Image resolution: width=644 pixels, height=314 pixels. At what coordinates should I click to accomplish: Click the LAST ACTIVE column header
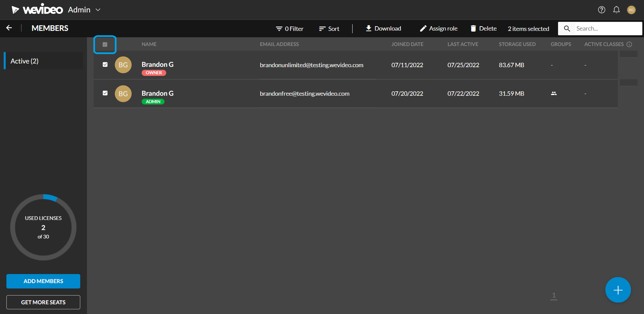[463, 44]
